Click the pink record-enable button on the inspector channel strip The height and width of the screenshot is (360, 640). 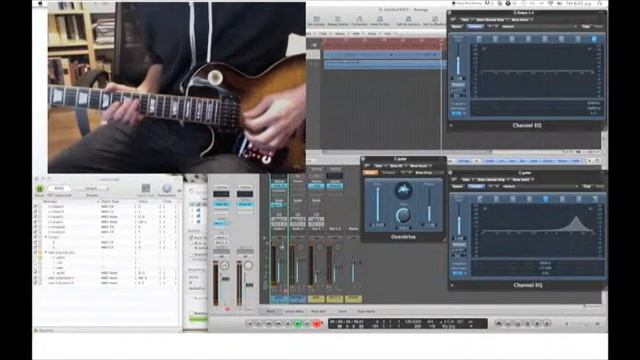[227, 309]
